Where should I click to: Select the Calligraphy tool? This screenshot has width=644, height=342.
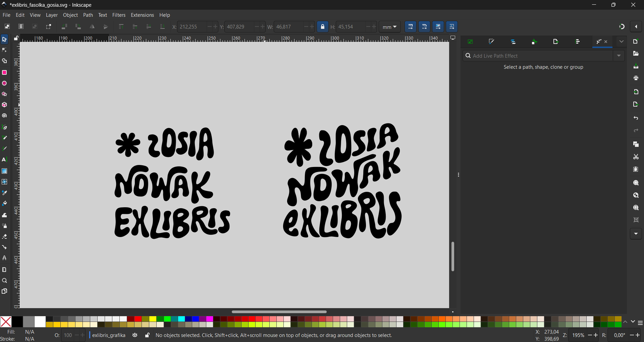tap(4, 149)
